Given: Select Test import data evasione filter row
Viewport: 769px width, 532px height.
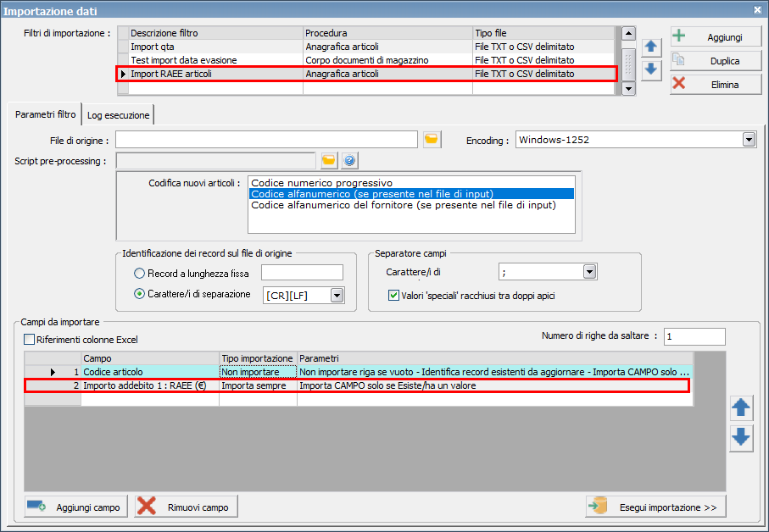Looking at the screenshot, I should [x=365, y=60].
